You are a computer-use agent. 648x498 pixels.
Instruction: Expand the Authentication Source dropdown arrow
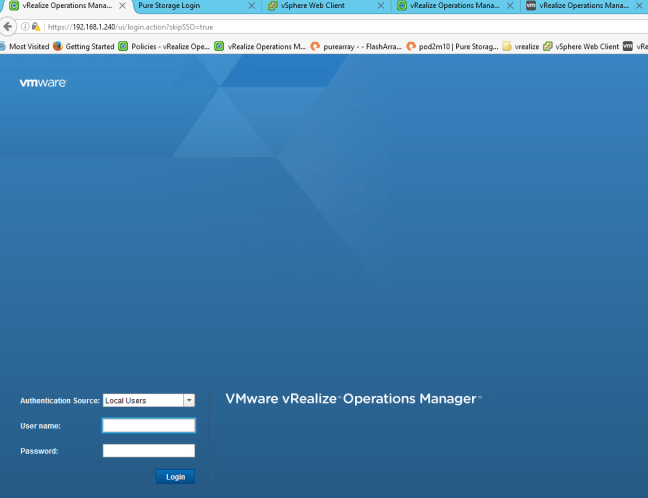(188, 401)
